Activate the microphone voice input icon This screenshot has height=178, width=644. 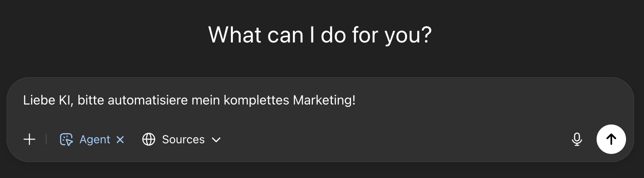coord(577,140)
